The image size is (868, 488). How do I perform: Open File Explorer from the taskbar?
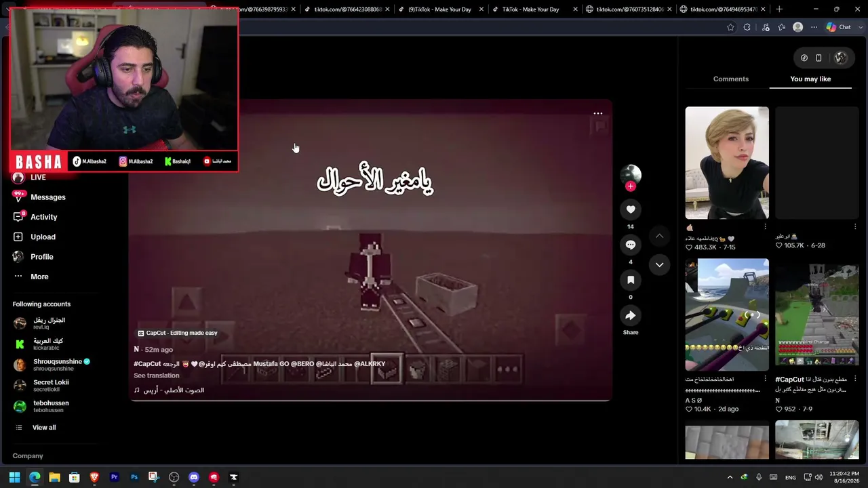click(54, 477)
